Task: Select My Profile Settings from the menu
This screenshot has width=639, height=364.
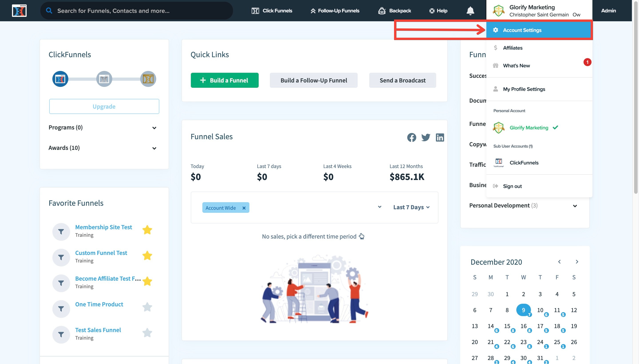Action: 524,89
